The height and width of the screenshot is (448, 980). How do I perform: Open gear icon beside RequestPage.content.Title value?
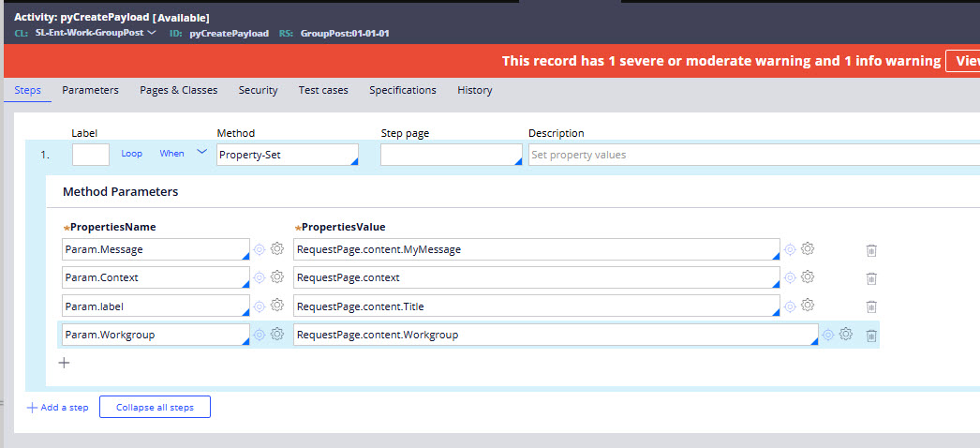[x=808, y=306]
